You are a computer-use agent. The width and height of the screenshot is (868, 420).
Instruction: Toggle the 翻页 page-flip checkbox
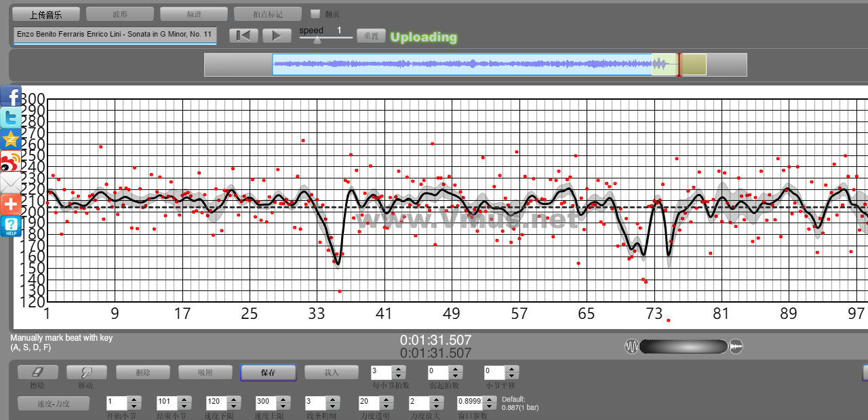click(315, 14)
